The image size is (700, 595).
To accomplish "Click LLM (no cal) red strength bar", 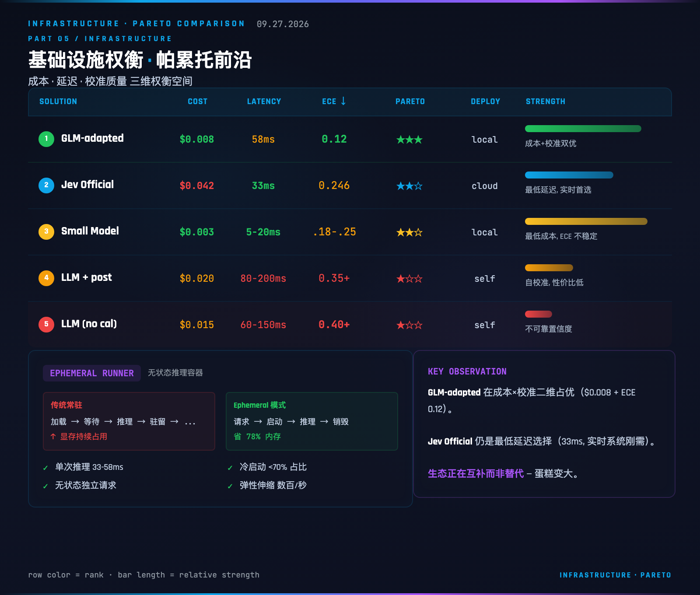I will point(539,314).
